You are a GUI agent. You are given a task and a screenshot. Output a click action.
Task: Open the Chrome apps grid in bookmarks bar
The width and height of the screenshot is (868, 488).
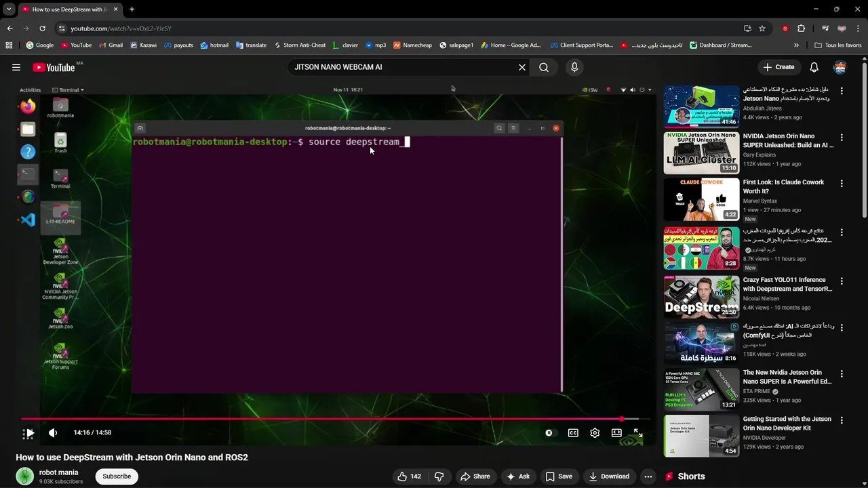[9, 45]
